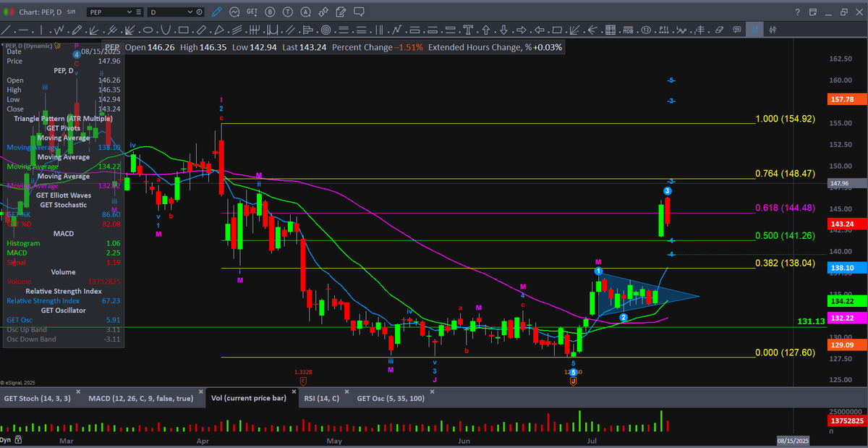Select the up arrow marker tool
Image resolution: width=868 pixels, height=448 pixels.
tap(486, 30)
